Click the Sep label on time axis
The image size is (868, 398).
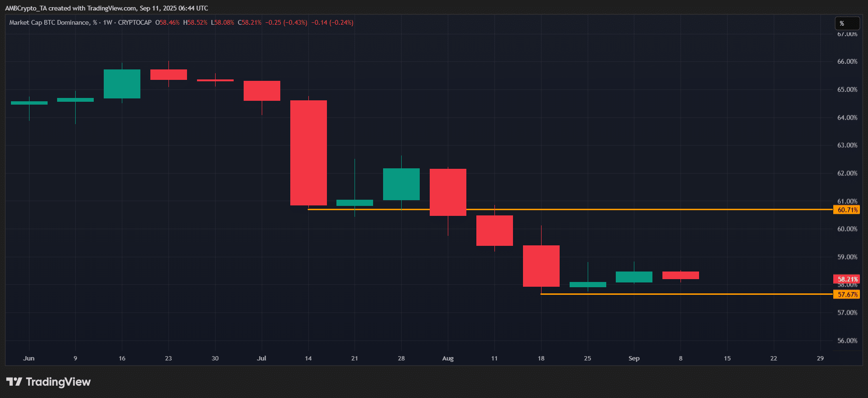634,359
